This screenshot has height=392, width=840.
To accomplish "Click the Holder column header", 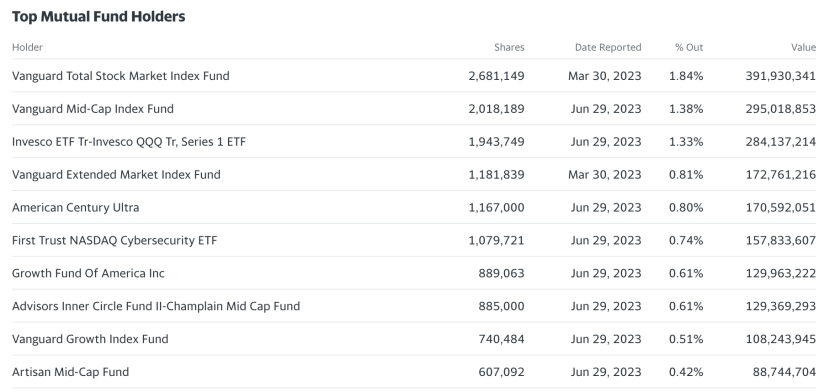I will pos(27,47).
